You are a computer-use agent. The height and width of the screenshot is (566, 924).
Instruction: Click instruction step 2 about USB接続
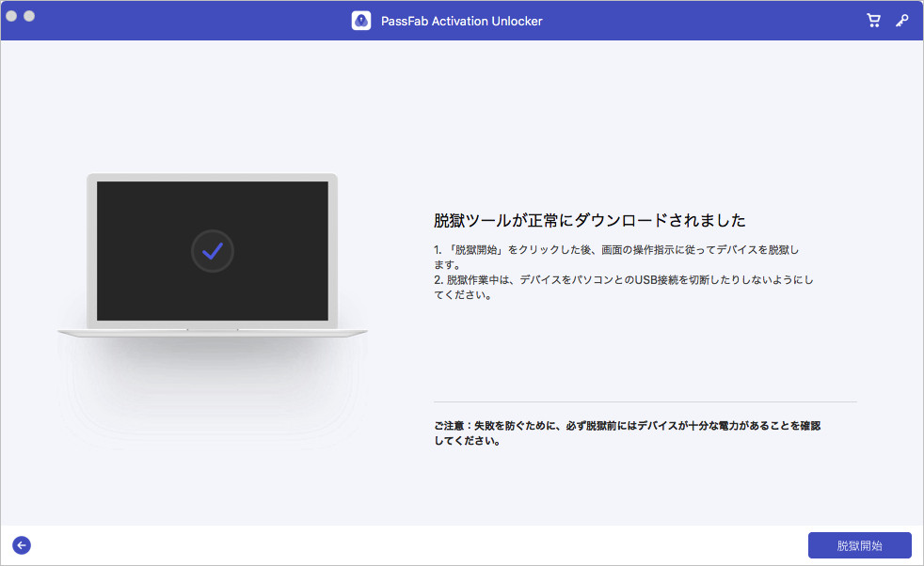pyautogui.click(x=624, y=287)
